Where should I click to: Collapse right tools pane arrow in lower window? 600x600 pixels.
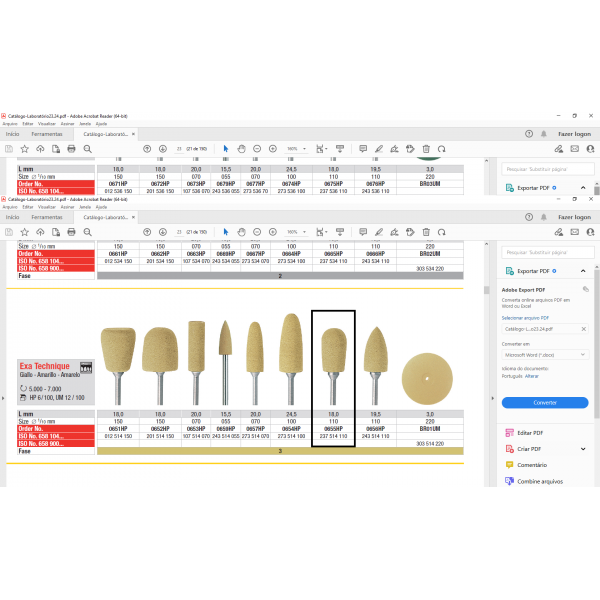[492, 398]
